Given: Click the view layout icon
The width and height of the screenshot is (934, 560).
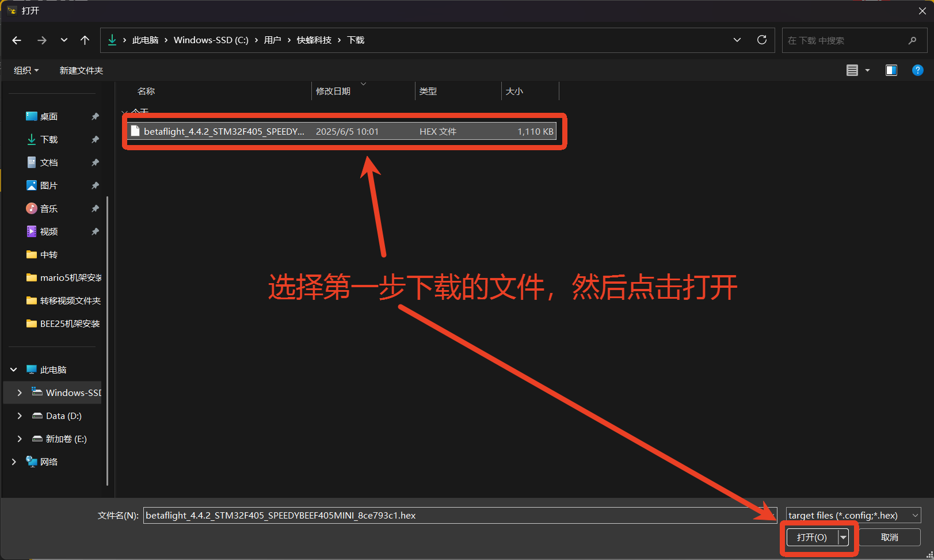Looking at the screenshot, I should click(x=852, y=70).
